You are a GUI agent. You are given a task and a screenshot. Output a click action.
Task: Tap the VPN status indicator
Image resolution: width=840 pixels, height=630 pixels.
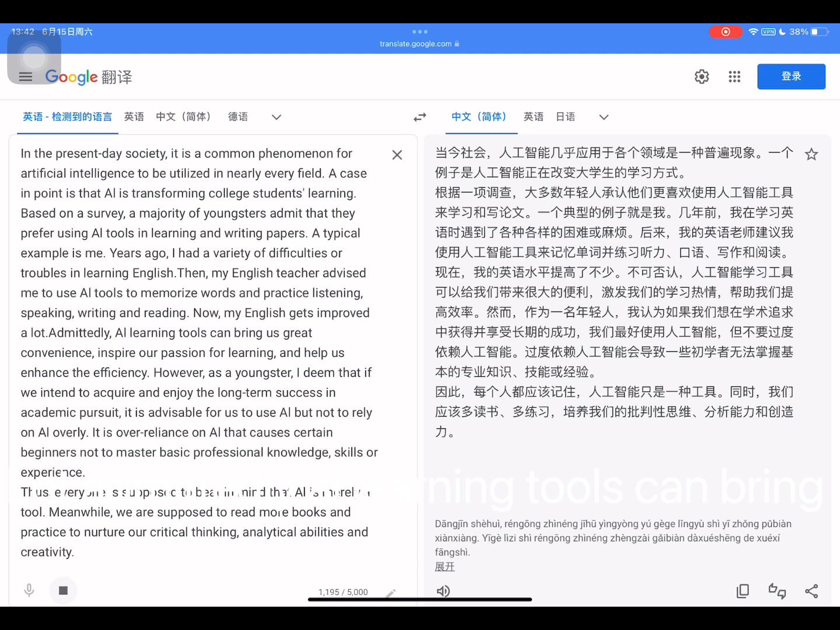point(768,32)
